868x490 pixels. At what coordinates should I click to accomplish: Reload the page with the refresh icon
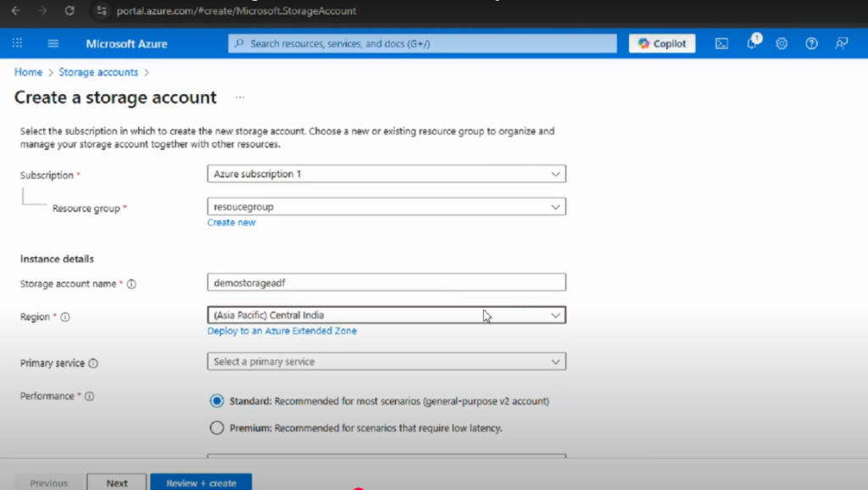[x=70, y=10]
